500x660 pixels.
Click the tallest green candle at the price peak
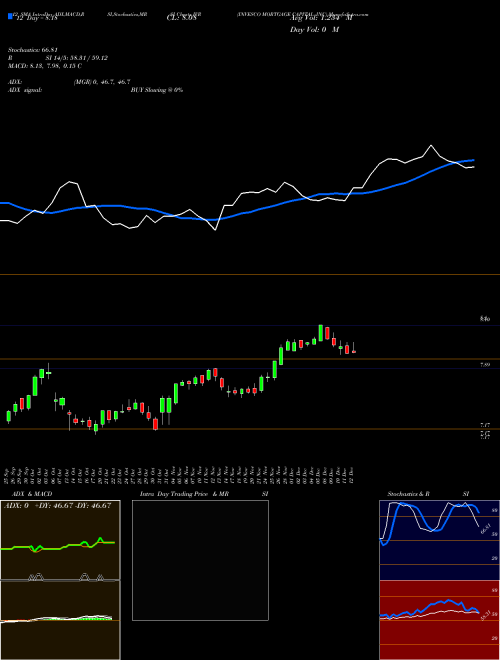tap(321, 333)
